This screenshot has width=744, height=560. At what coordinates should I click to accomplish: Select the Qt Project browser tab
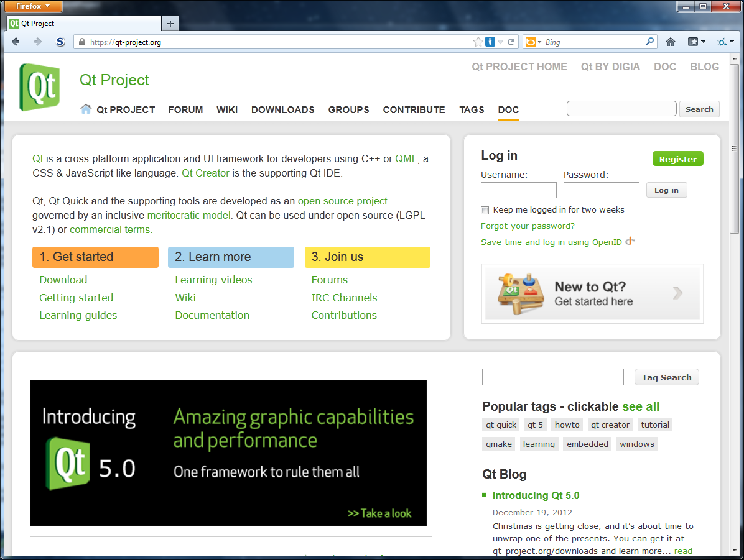(85, 23)
